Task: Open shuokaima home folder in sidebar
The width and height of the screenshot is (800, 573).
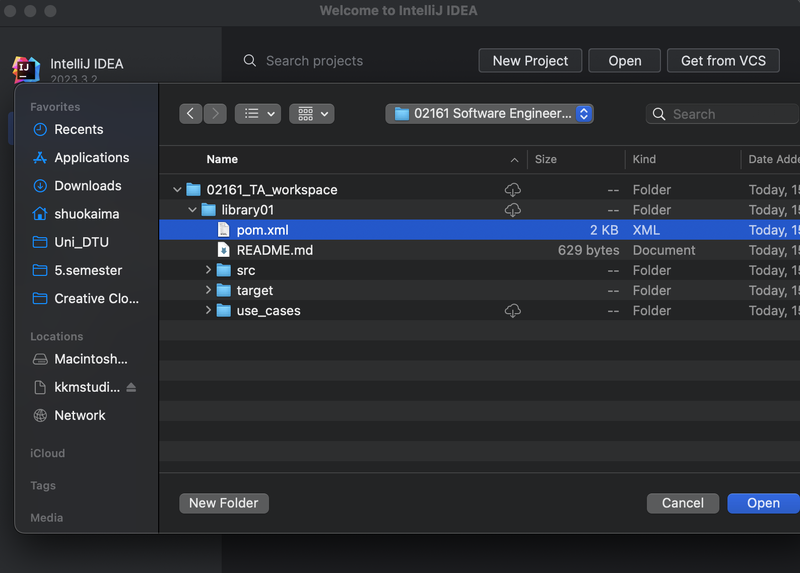Action: 87,214
